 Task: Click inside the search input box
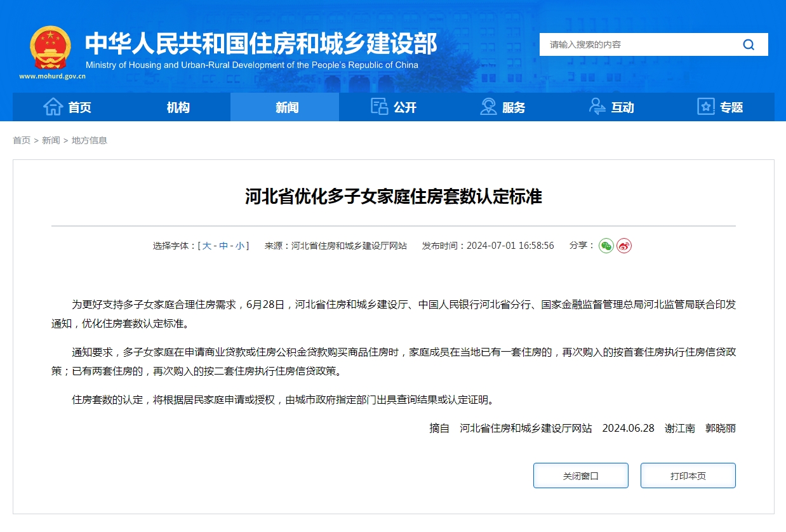[x=635, y=44]
